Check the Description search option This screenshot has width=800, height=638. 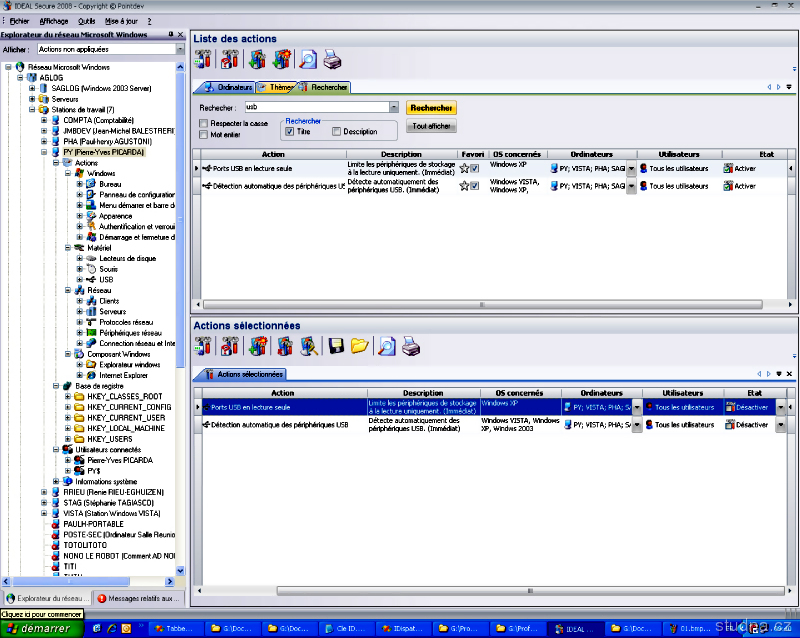point(336,131)
